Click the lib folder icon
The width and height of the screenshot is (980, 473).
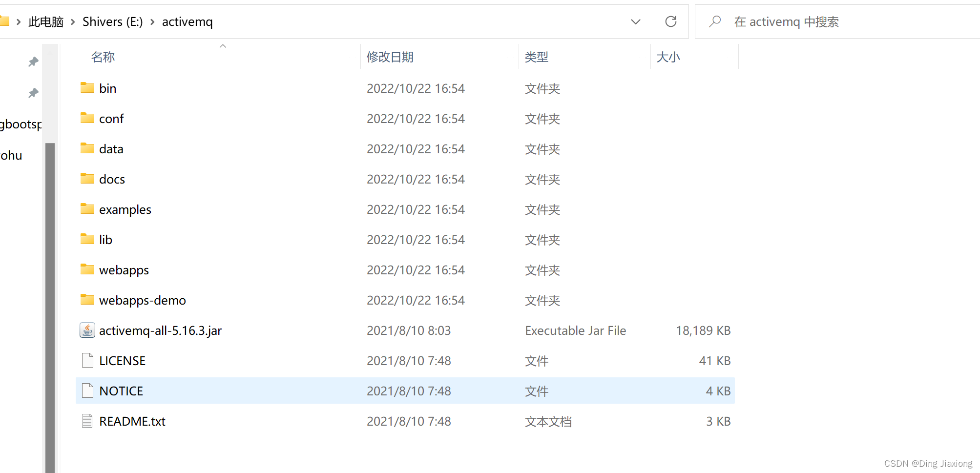(87, 239)
